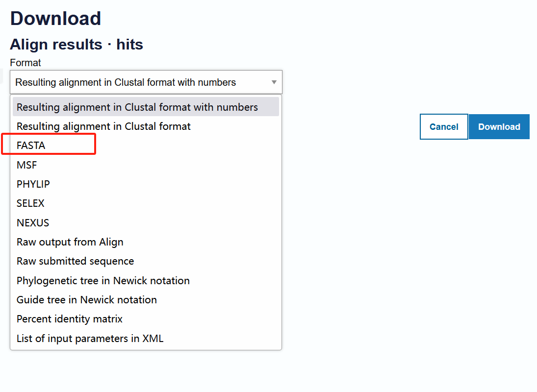Image resolution: width=537 pixels, height=392 pixels.
Task: Open the Format combo box field
Action: click(146, 82)
